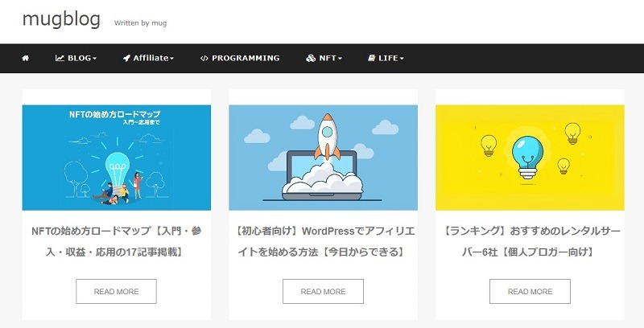The image size is (644, 328).
Task: Expand the NFT dropdown caret
Action: pos(341,59)
